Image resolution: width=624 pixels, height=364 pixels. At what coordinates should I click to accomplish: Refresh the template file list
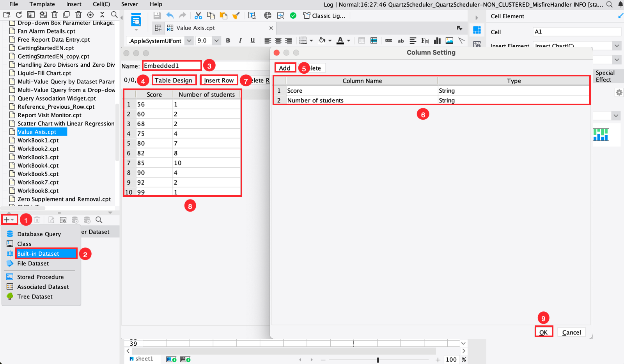pyautogui.click(x=19, y=14)
